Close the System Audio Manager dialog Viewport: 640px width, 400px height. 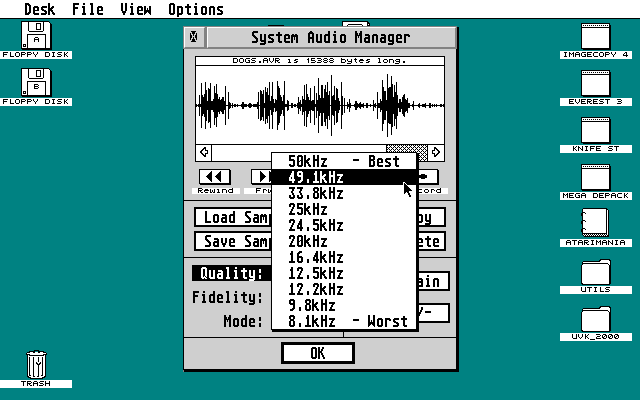194,37
